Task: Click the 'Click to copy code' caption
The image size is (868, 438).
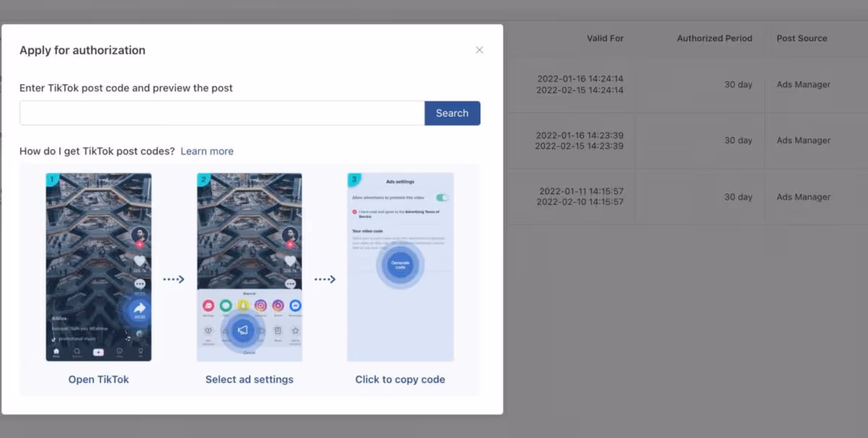Action: (x=400, y=379)
